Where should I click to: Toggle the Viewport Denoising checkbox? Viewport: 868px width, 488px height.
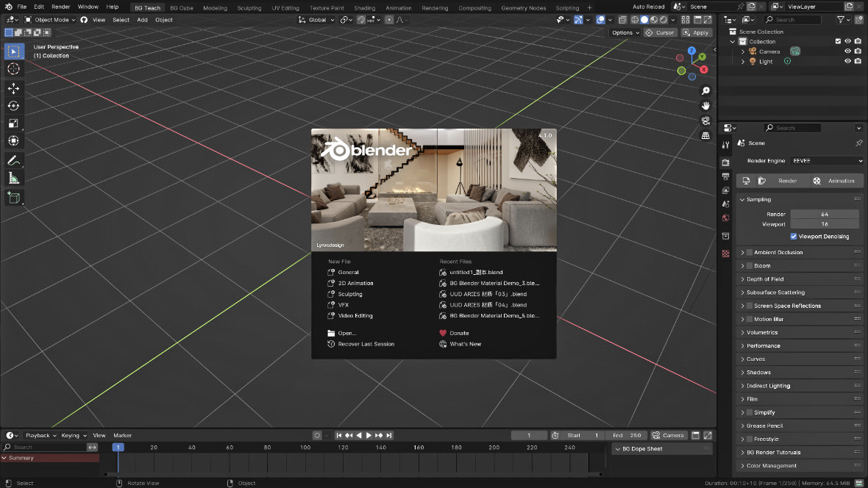pos(794,236)
